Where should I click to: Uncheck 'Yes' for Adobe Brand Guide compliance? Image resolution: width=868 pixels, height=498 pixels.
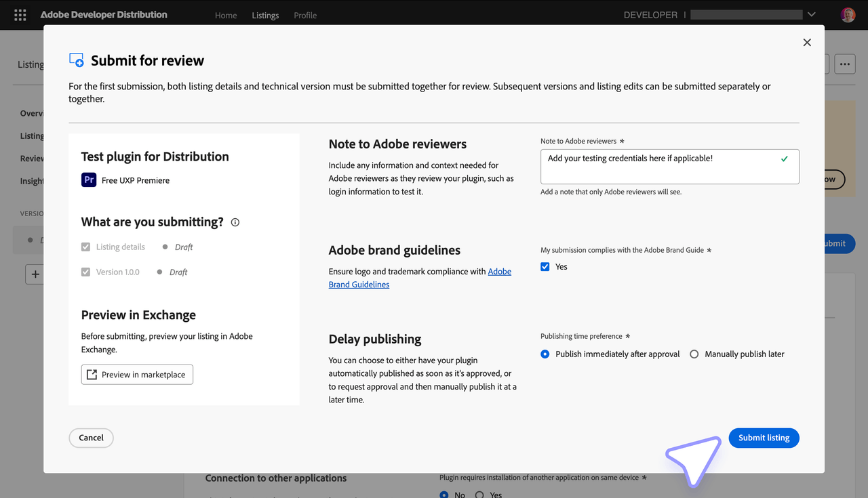(545, 266)
